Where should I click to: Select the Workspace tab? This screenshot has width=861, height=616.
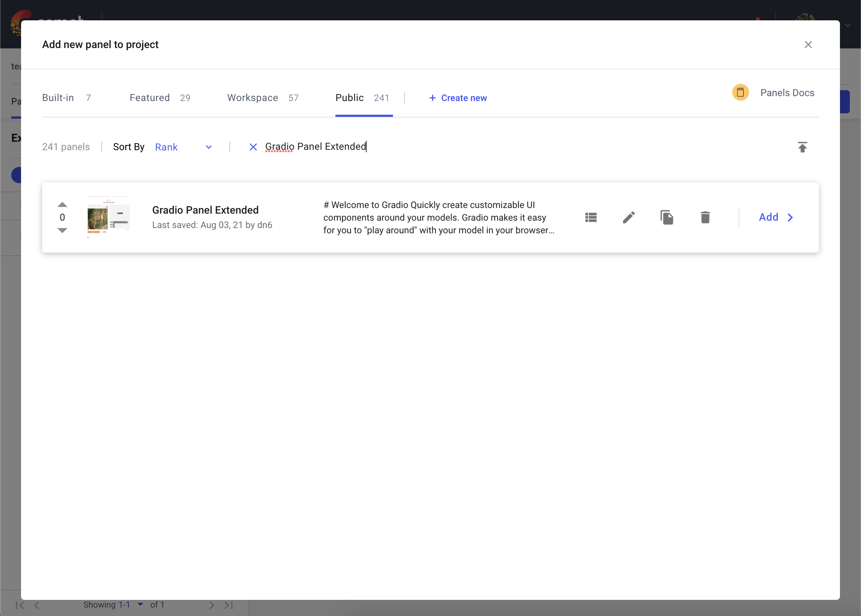(x=262, y=98)
